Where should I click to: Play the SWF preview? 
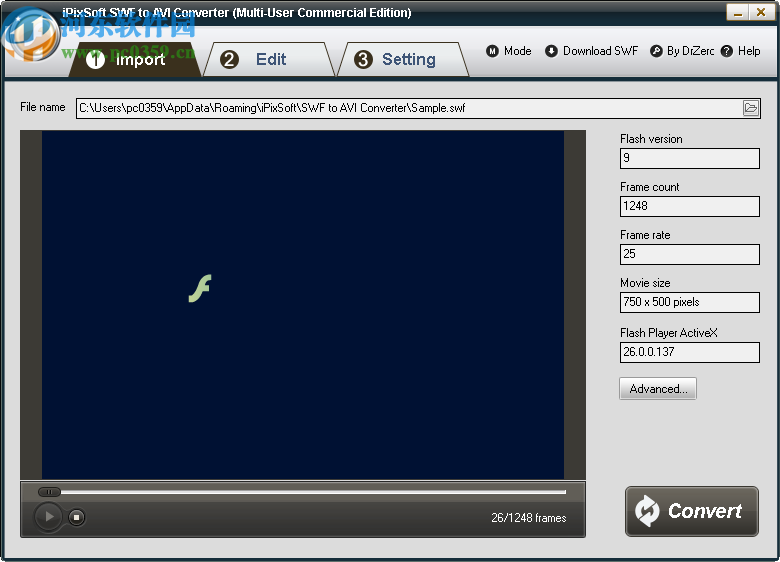click(49, 517)
